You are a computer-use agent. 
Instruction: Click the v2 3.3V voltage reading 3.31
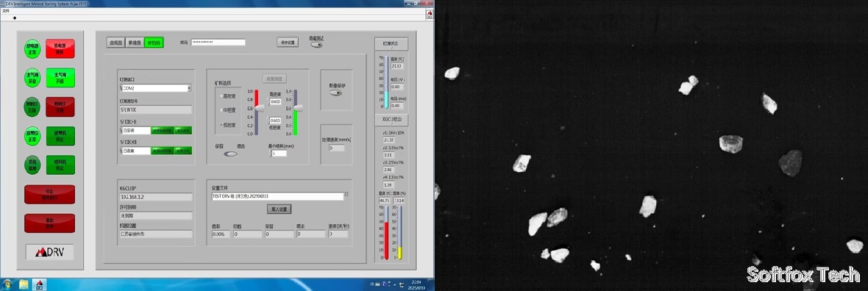[388, 155]
